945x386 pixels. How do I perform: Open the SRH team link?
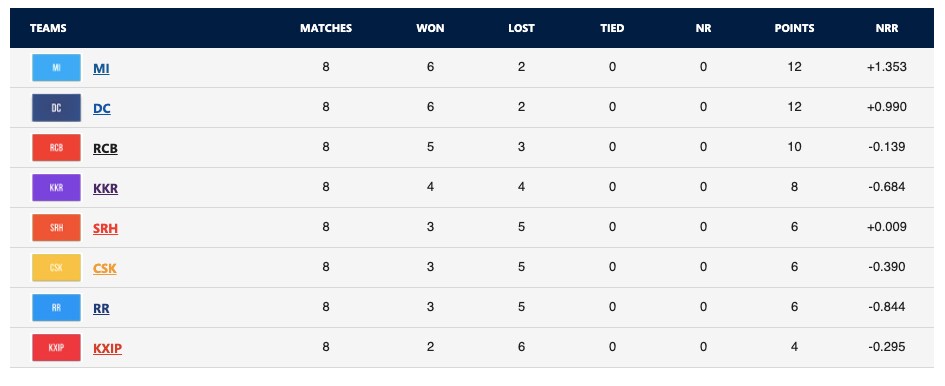coord(105,229)
